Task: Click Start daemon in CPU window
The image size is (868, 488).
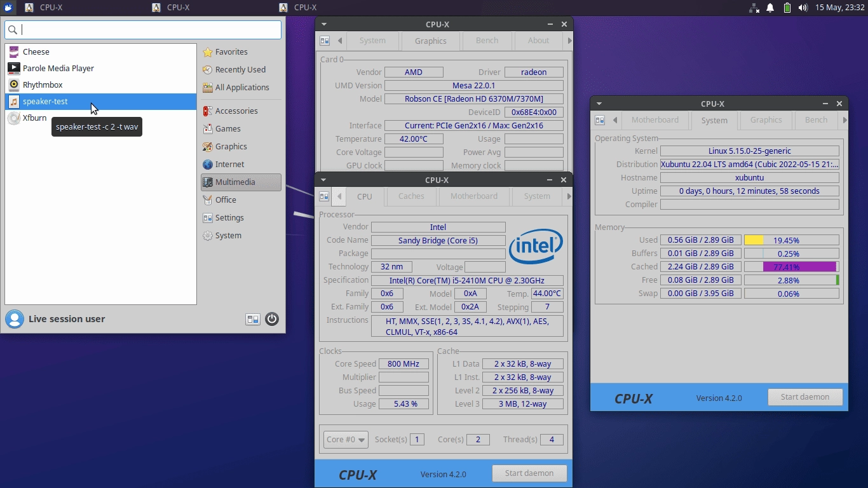Action: tap(529, 473)
